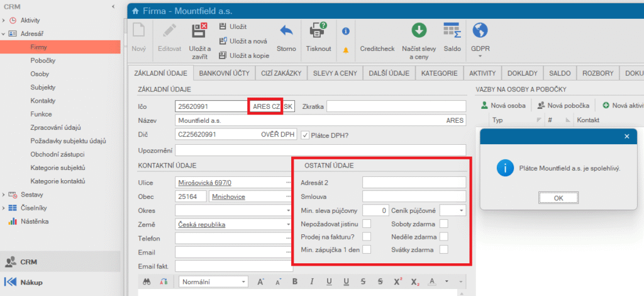Check the Nepožadovat jistinu box

point(367,224)
